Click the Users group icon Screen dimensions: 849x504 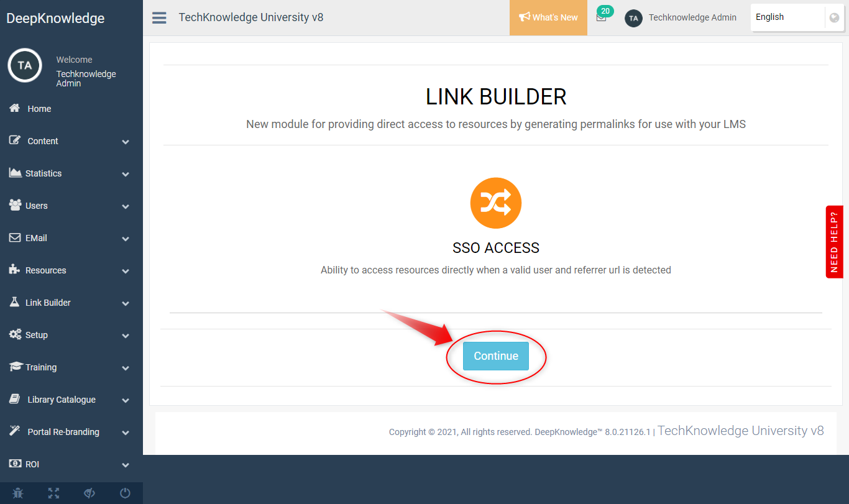click(16, 205)
